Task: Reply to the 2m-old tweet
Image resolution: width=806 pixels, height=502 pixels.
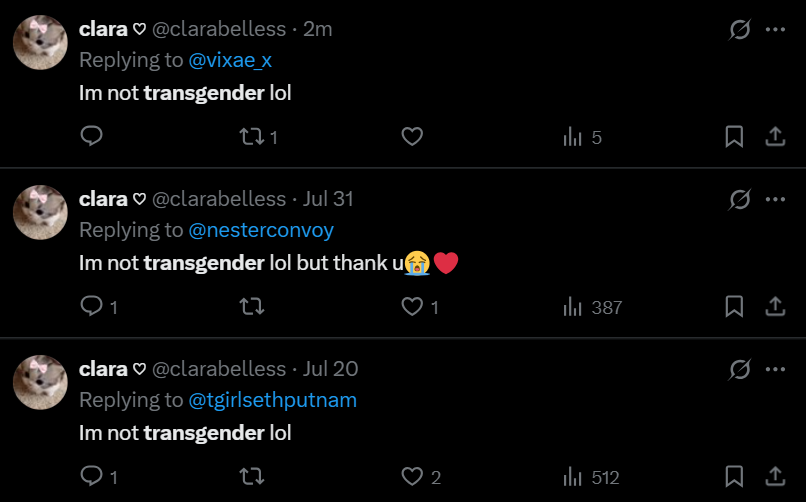Action: pyautogui.click(x=92, y=137)
